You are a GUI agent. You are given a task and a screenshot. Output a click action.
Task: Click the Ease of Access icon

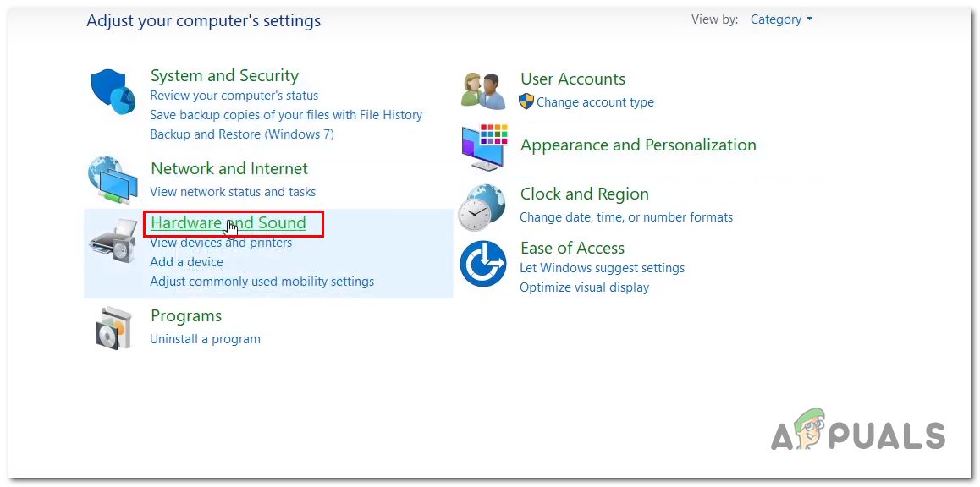[482, 263]
